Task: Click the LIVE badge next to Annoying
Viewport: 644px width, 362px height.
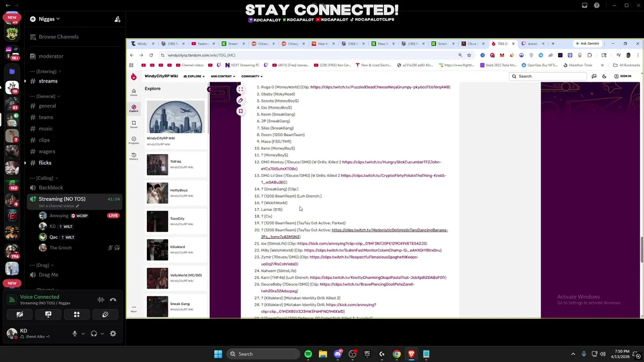Action: tap(113, 216)
